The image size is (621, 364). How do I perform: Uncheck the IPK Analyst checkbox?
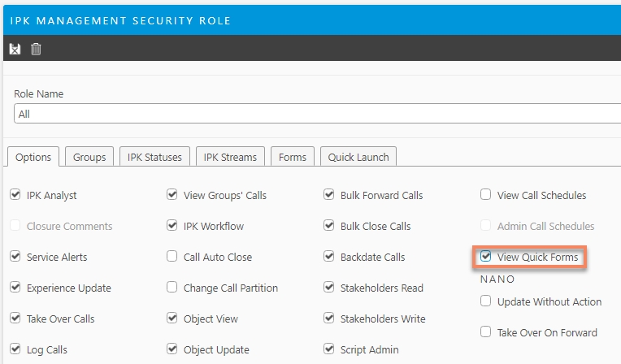pos(15,195)
